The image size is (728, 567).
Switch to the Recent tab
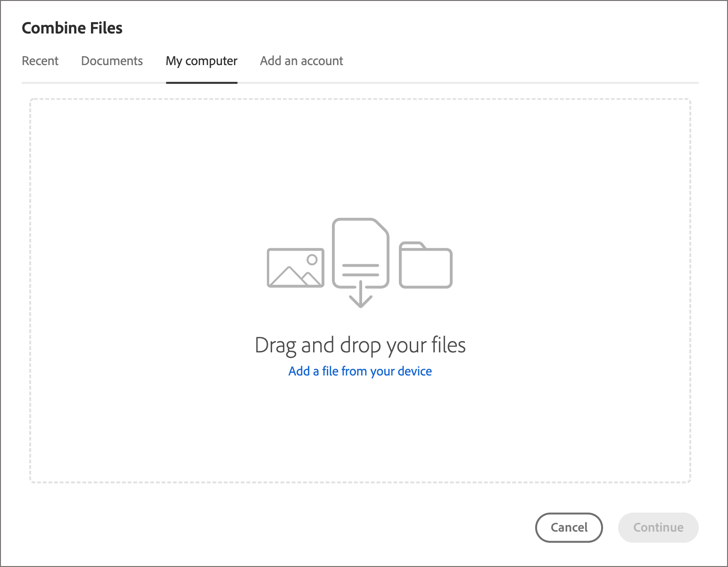tap(40, 61)
